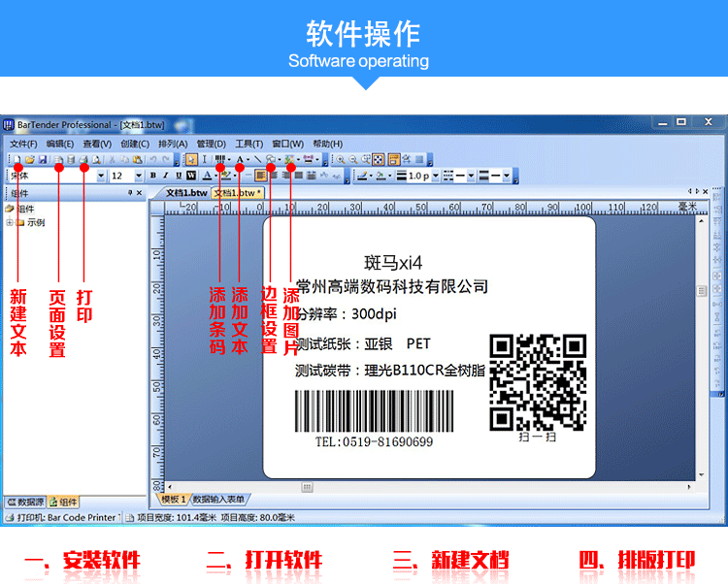This screenshot has height=584, width=728.
Task: Open the dash style dropdown
Action: click(x=471, y=176)
